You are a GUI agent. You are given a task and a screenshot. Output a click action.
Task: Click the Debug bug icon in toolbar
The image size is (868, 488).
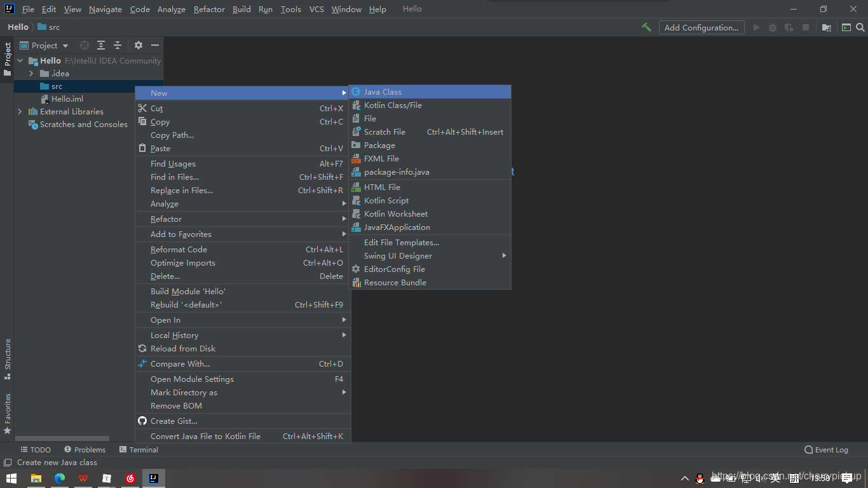773,27
